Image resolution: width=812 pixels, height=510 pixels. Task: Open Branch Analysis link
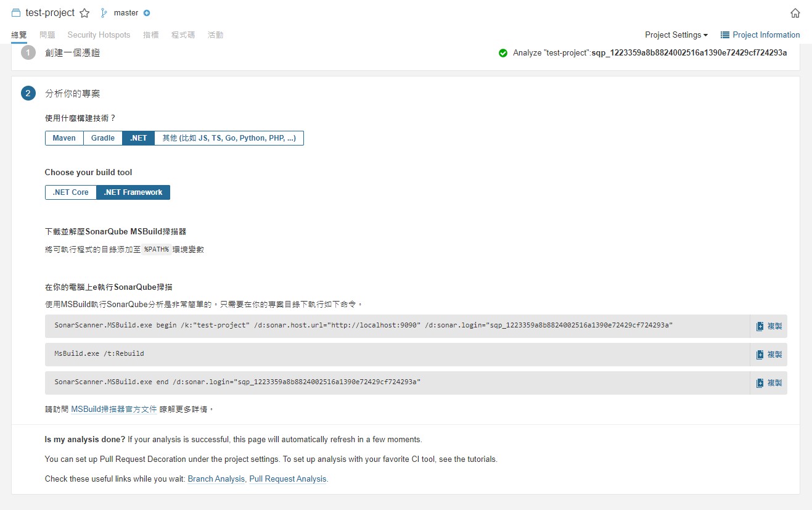pyautogui.click(x=216, y=479)
